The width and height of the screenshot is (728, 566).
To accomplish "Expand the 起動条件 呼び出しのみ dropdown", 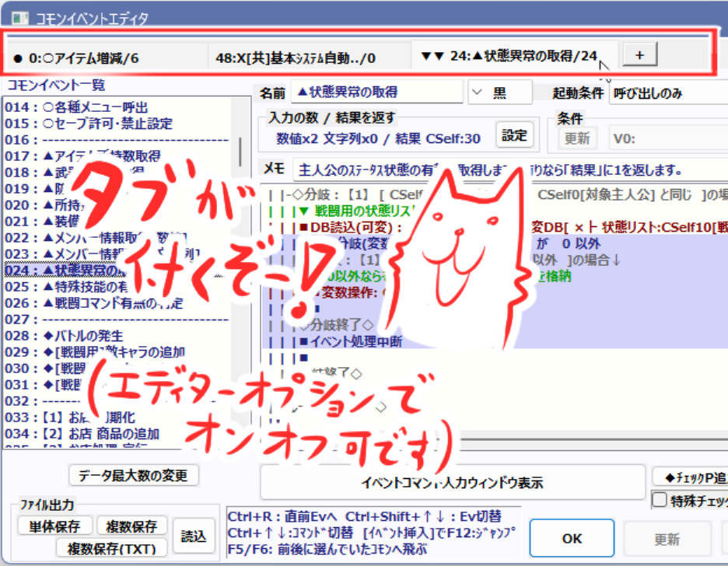I will pos(669,93).
